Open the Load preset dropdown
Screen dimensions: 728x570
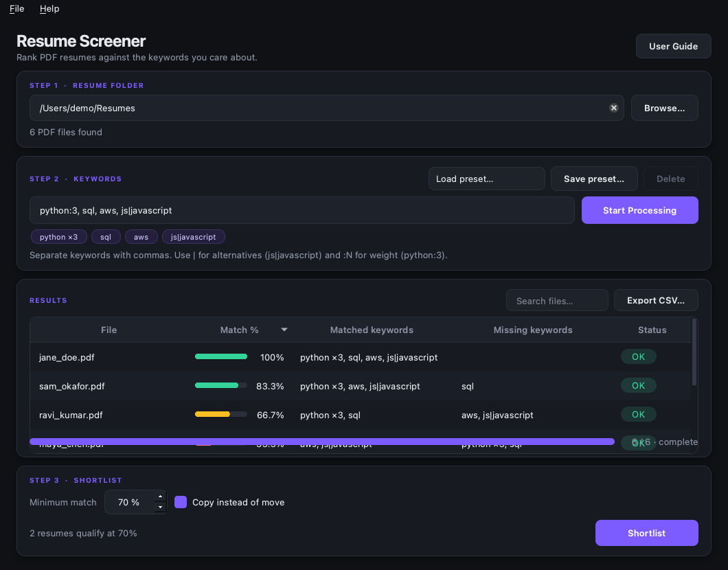click(486, 179)
